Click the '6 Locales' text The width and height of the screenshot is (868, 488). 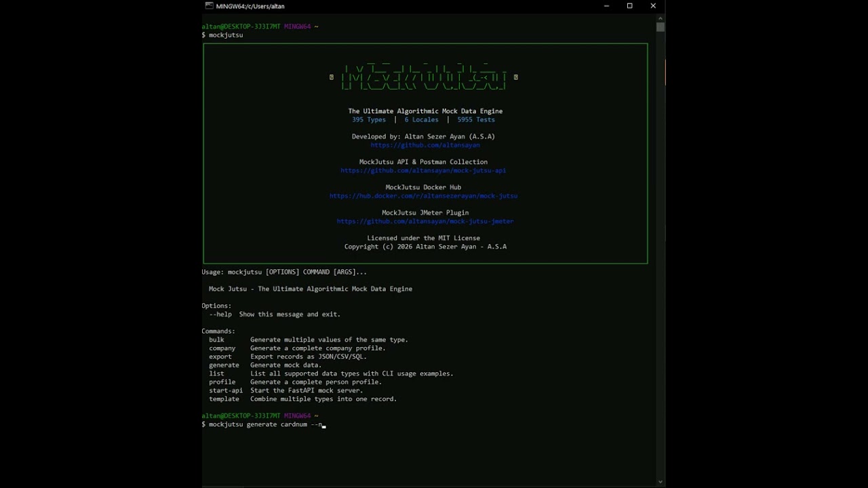pyautogui.click(x=422, y=119)
